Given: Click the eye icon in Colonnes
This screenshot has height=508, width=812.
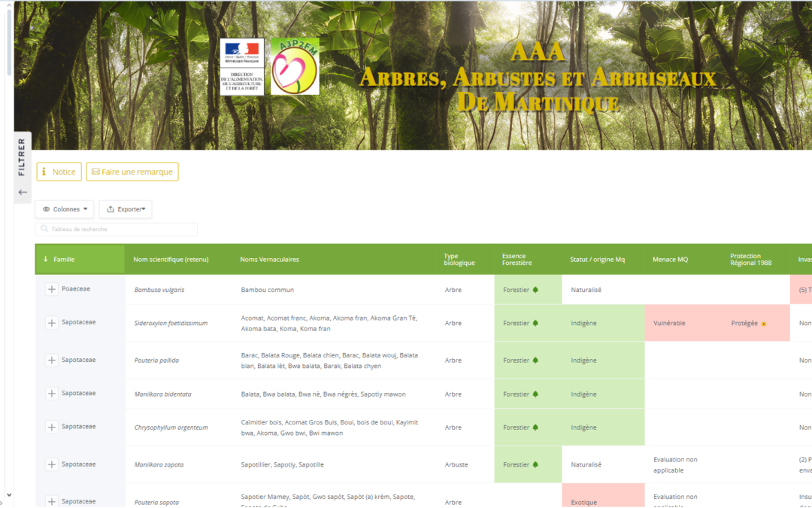Looking at the screenshot, I should 46,209.
